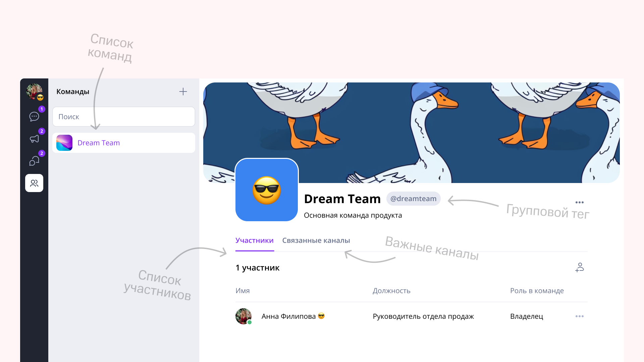Image resolution: width=644 pixels, height=362 pixels.
Task: Click the three-dot menu icon on team header
Action: (x=580, y=202)
